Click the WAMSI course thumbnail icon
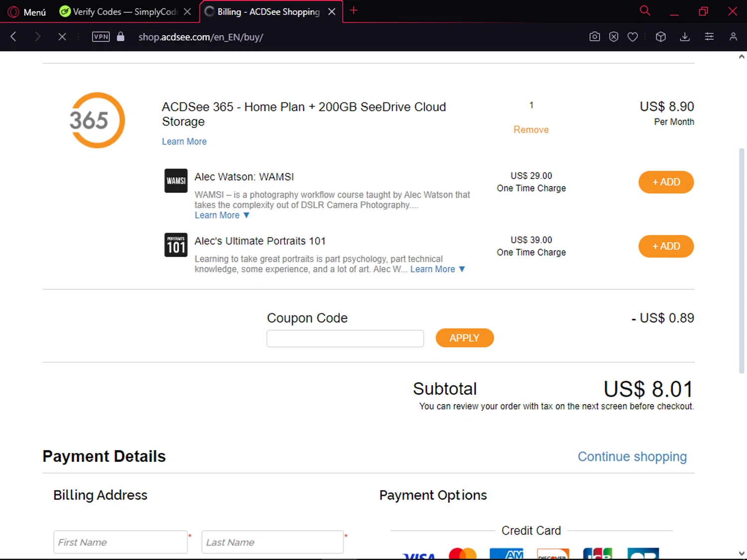747x560 pixels. point(176,181)
